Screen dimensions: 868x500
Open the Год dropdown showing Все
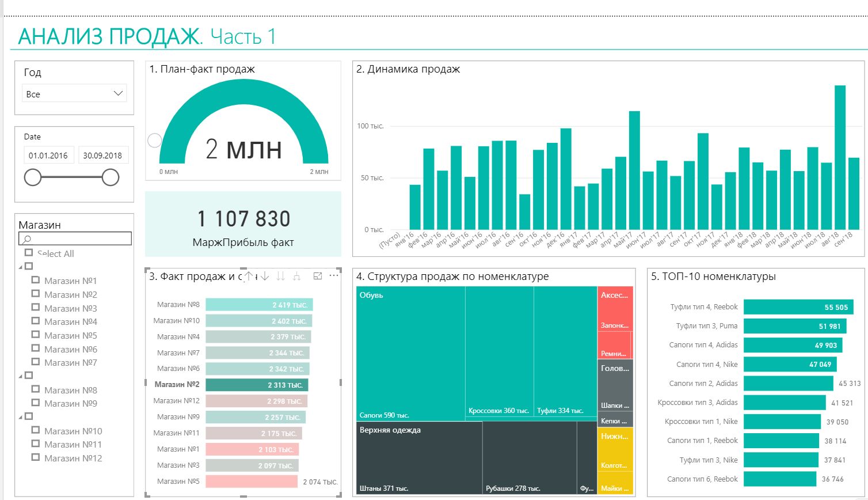coord(74,93)
